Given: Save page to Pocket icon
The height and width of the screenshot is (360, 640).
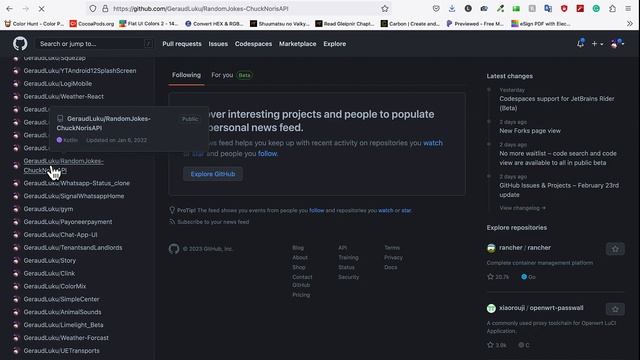Looking at the screenshot, I should 436,9.
